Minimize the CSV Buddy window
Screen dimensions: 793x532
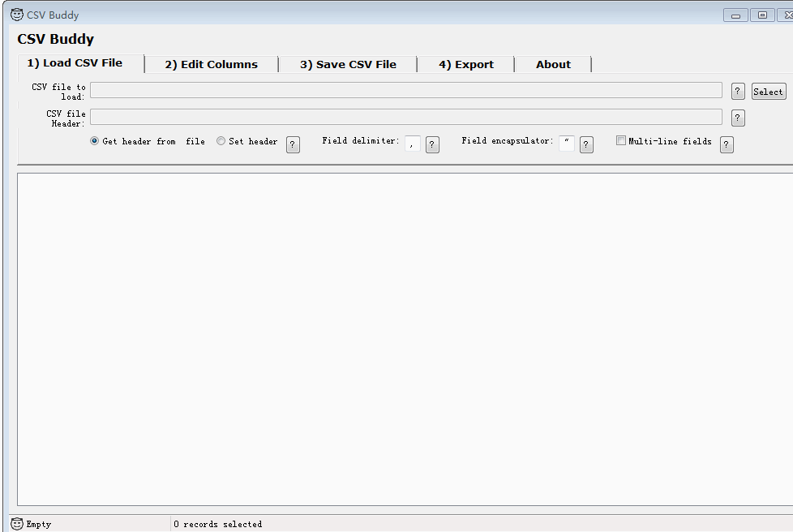(x=736, y=15)
